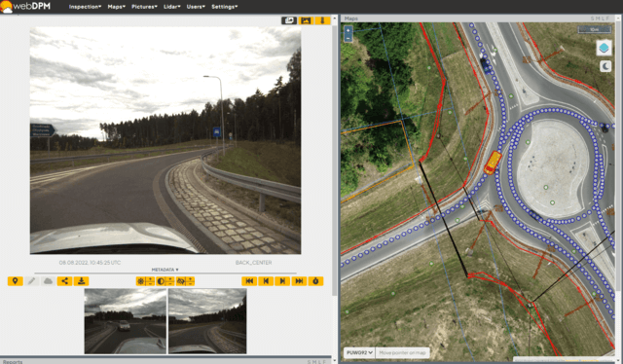Open the PUWG92 coordinate system dropdown

359,352
